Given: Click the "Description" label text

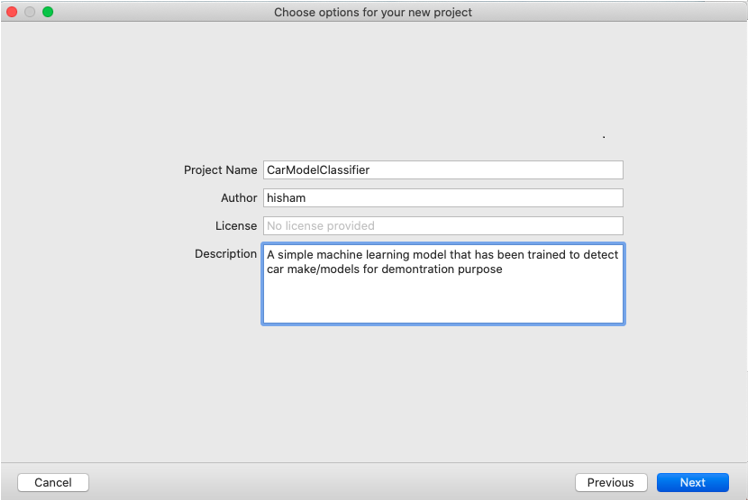Looking at the screenshot, I should (226, 254).
